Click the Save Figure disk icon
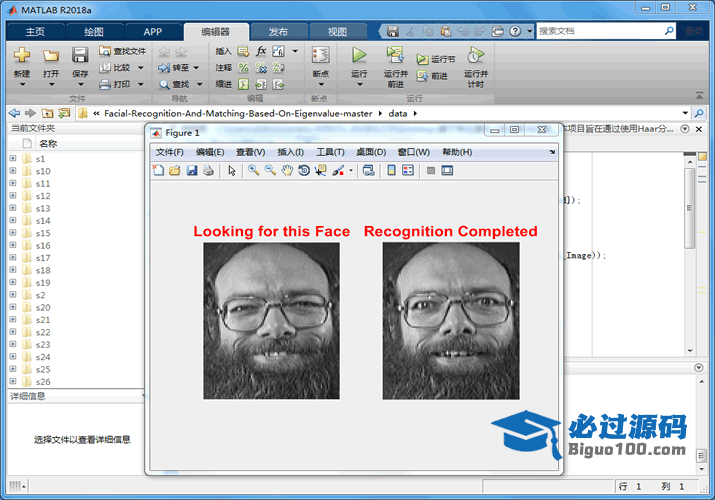This screenshot has height=500, width=715. pos(191,171)
